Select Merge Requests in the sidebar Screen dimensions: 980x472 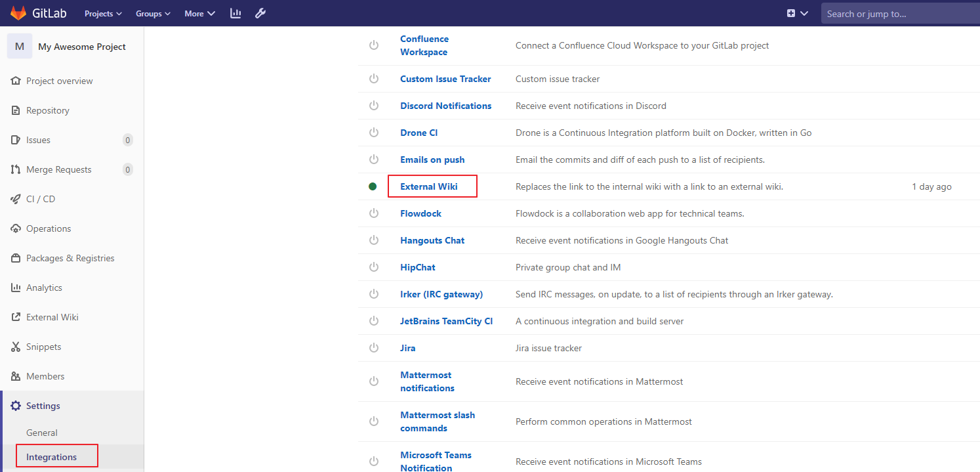[58, 169]
